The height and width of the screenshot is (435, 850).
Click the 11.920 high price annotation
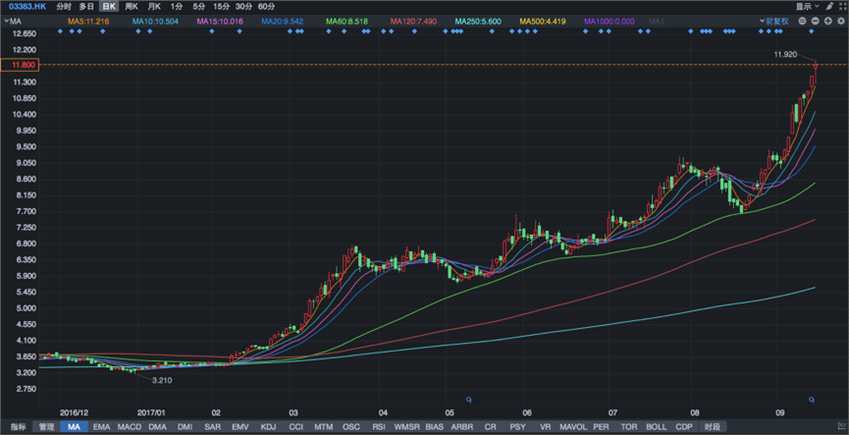coord(785,54)
